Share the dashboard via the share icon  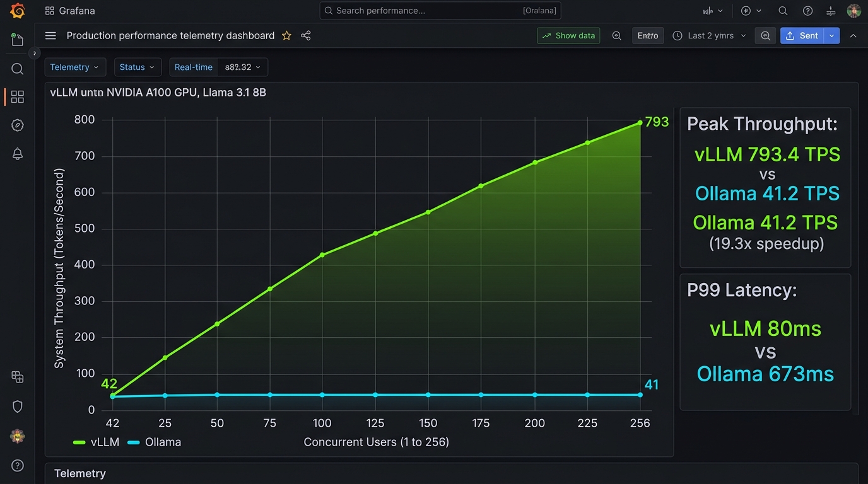(x=306, y=36)
